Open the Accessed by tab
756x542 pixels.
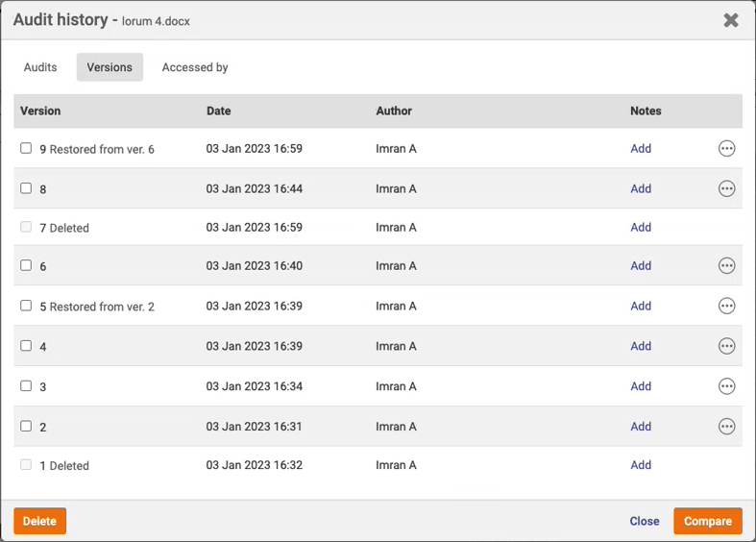point(195,67)
